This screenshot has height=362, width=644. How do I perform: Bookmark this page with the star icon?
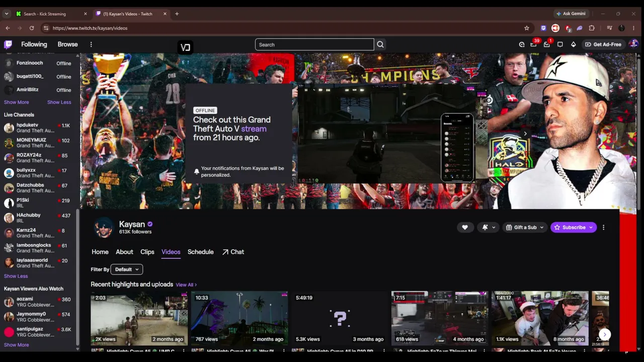[527, 28]
